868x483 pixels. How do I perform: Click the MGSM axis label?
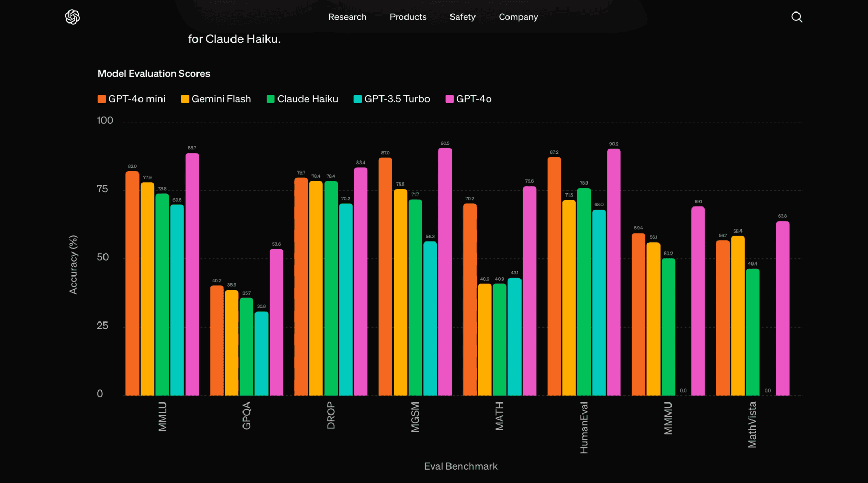pyautogui.click(x=415, y=417)
